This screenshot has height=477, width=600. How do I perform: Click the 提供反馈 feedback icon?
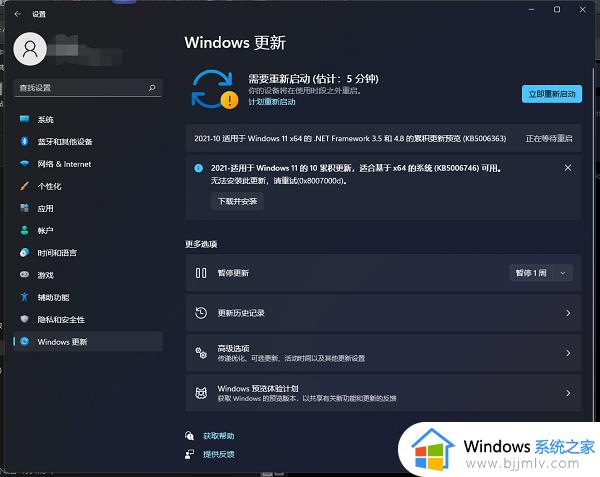tap(189, 454)
